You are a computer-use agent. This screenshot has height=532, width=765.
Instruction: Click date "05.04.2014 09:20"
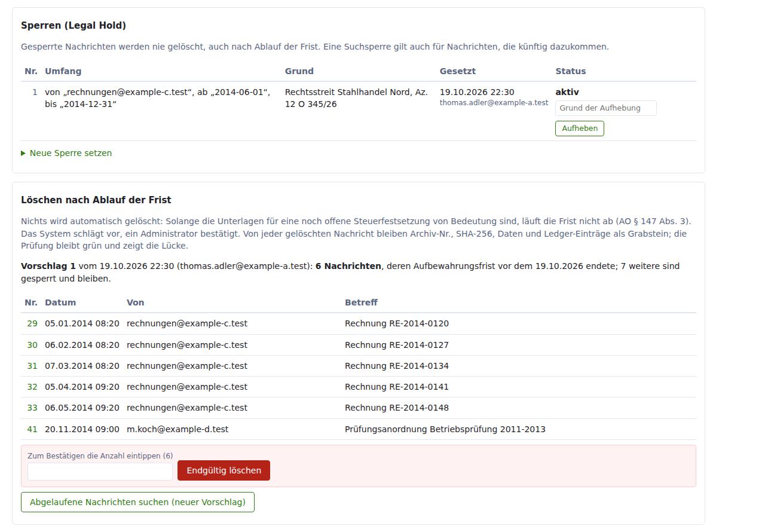82,387
